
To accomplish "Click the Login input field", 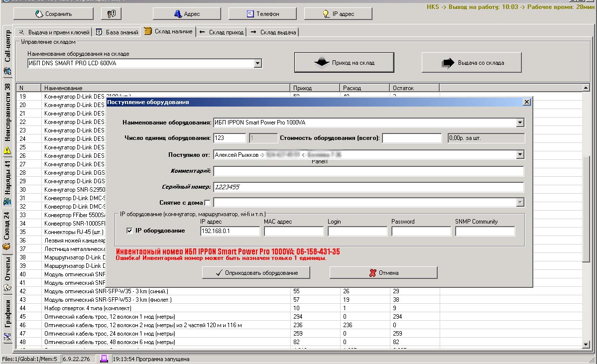I will pos(358,231).
